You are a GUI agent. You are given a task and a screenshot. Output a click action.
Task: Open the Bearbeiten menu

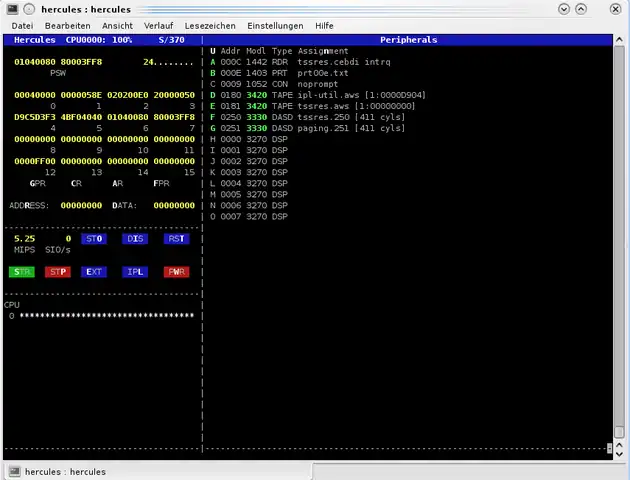[67, 25]
